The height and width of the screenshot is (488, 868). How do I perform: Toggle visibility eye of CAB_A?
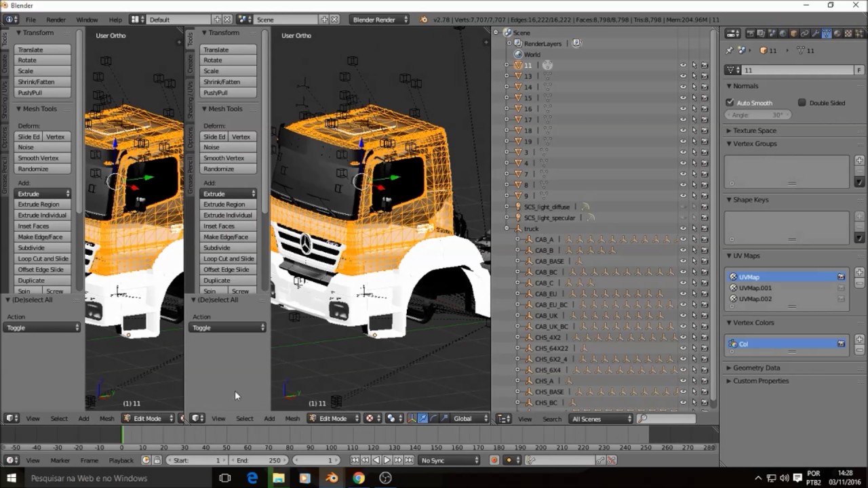tap(683, 239)
